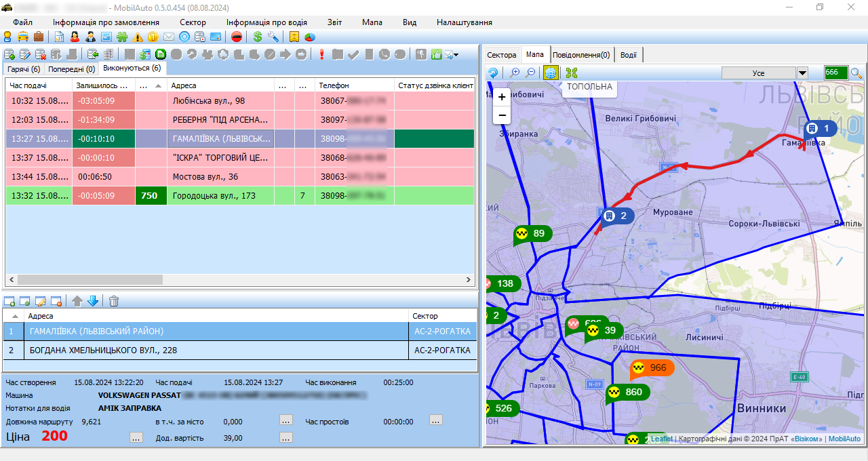The width and height of the screenshot is (868, 461).
Task: Click the green thumbs-up icon
Action: [436, 55]
